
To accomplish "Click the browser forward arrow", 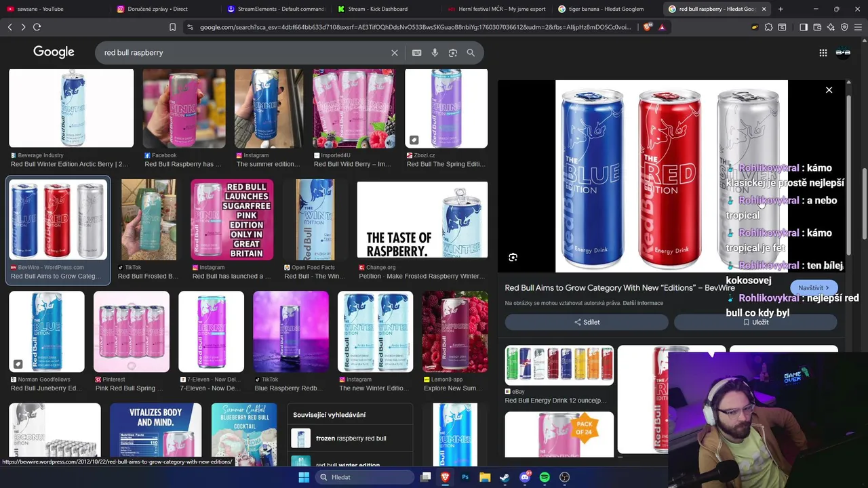I will point(23,27).
